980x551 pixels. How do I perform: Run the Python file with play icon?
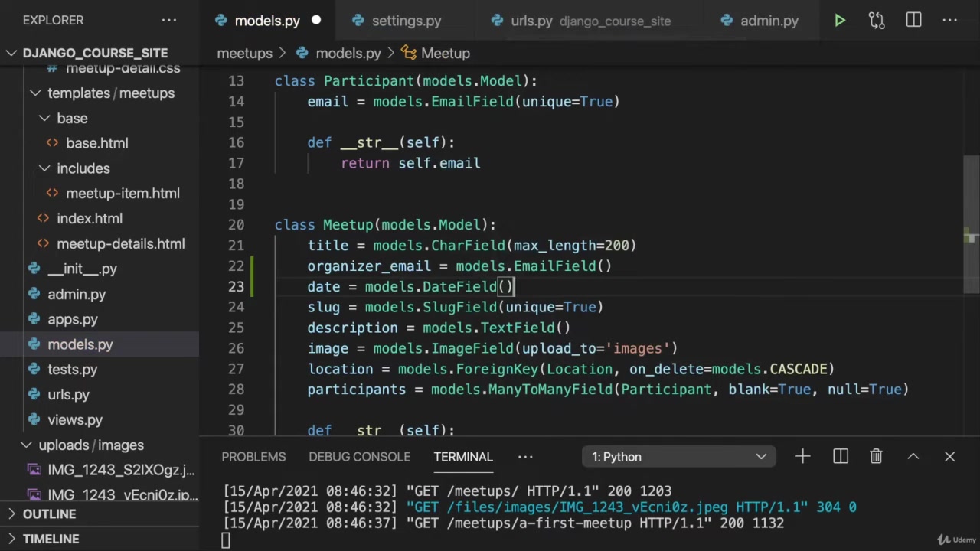(840, 21)
